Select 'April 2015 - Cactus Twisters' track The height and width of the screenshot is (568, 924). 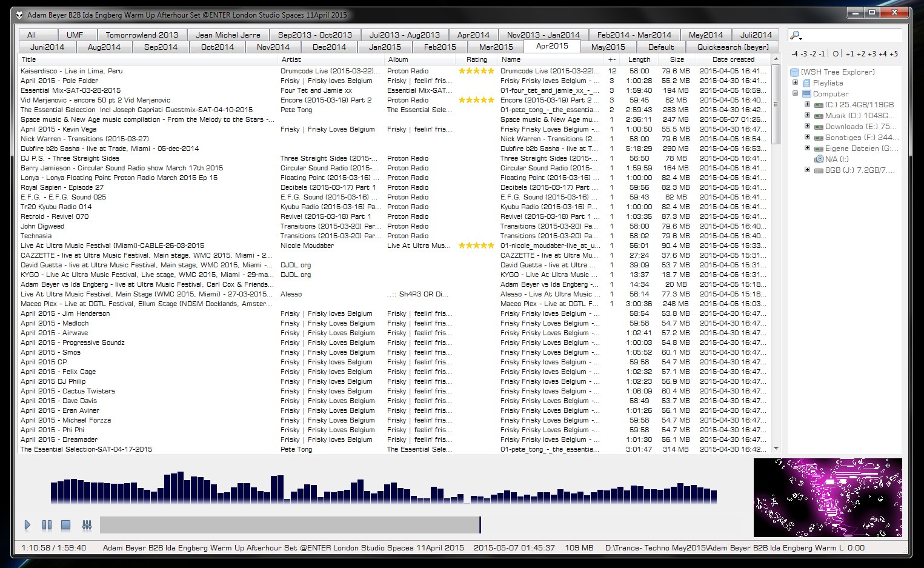(x=395, y=391)
